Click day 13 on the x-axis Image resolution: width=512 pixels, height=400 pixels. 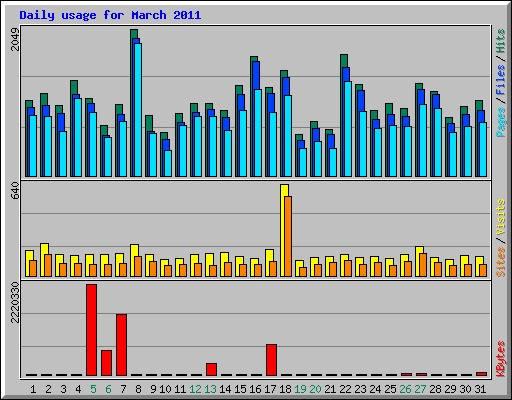click(x=210, y=389)
